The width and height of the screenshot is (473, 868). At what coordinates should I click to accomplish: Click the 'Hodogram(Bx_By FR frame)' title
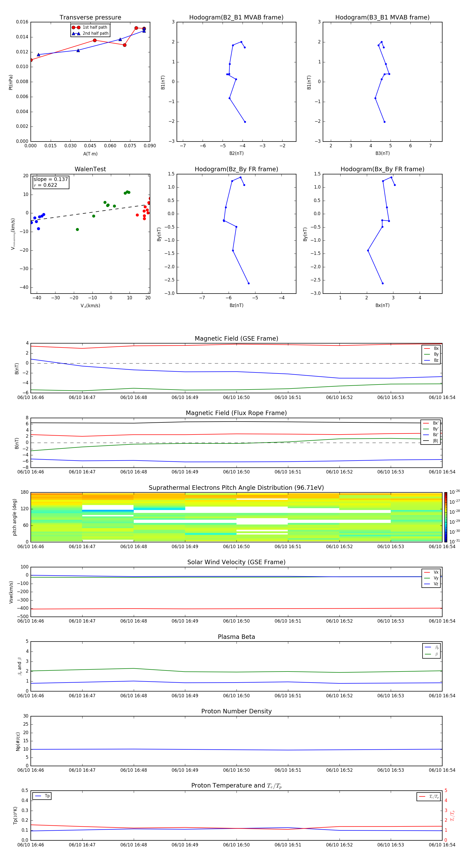click(382, 169)
